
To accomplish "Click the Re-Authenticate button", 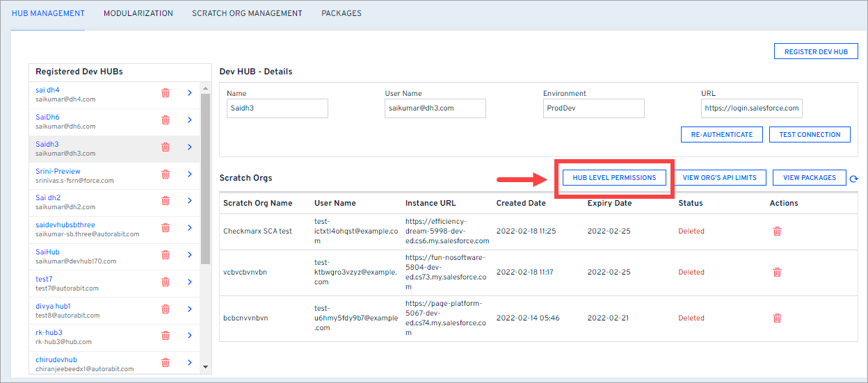I will (x=721, y=135).
